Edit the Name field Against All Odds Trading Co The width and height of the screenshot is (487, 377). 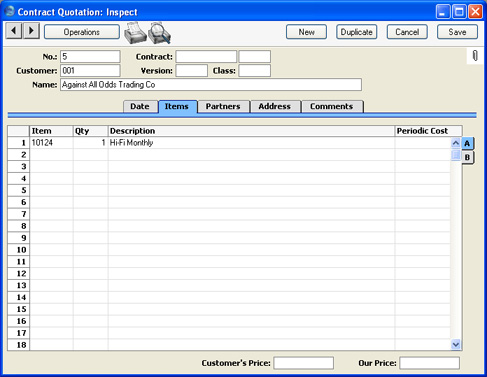coord(211,85)
